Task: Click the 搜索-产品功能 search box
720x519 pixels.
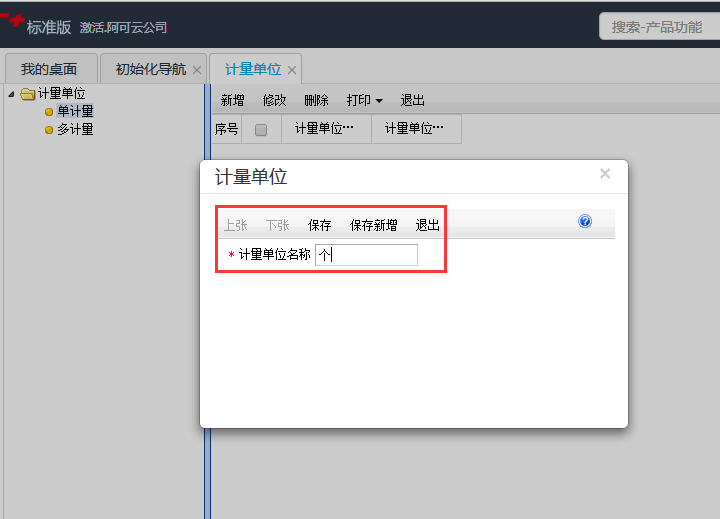Action: pos(658,27)
